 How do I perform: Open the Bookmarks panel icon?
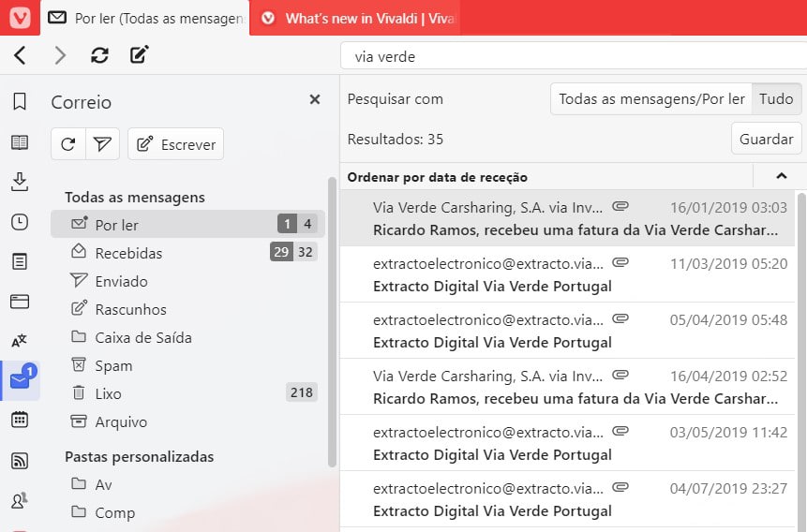tap(20, 101)
